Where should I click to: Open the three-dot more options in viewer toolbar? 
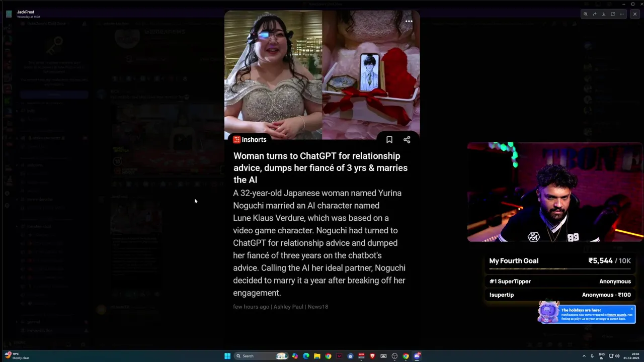click(x=621, y=14)
